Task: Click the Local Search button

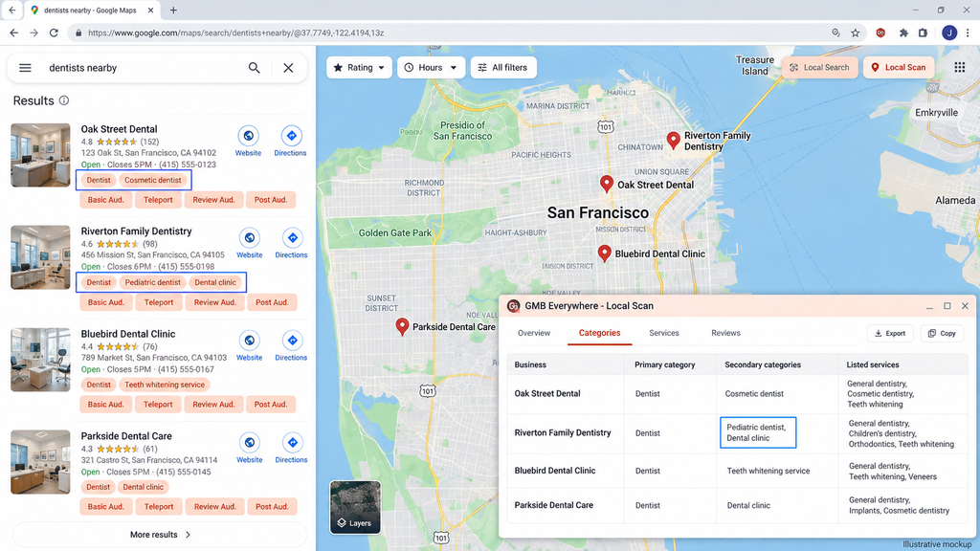Action: pos(819,68)
